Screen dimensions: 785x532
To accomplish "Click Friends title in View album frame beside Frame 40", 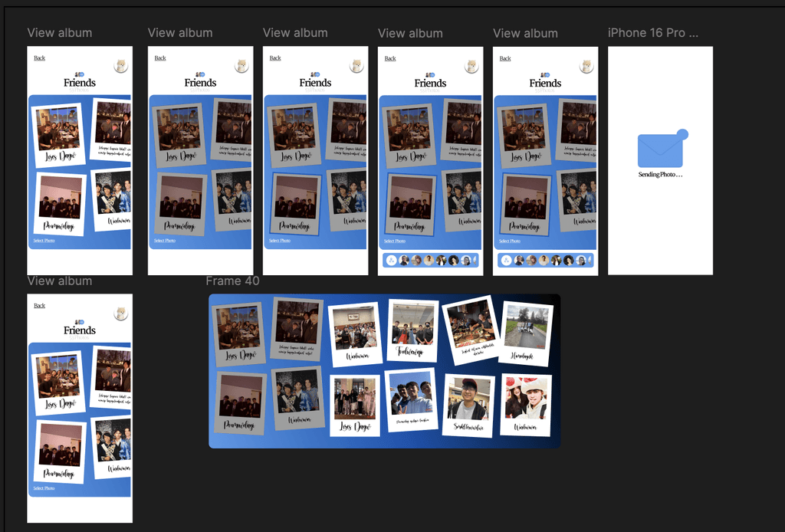I will pos(80,330).
